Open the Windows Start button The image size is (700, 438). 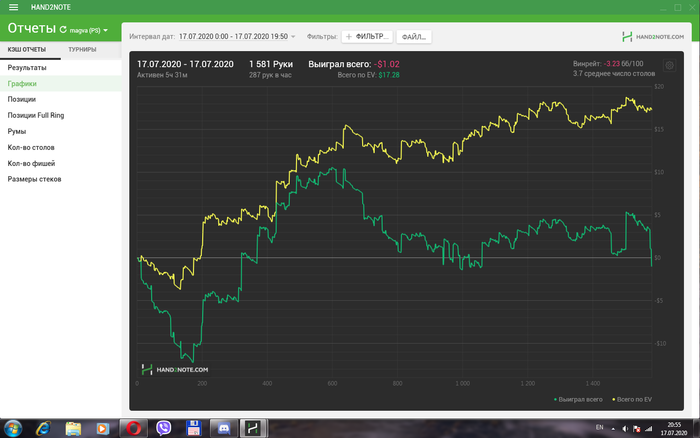pos(12,429)
